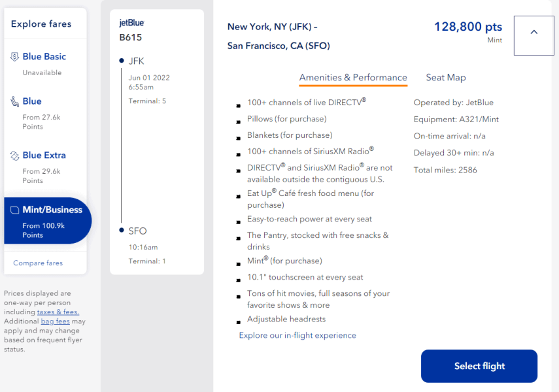Image resolution: width=559 pixels, height=392 pixels.
Task: Click the departure time 6:55am
Action: [141, 87]
